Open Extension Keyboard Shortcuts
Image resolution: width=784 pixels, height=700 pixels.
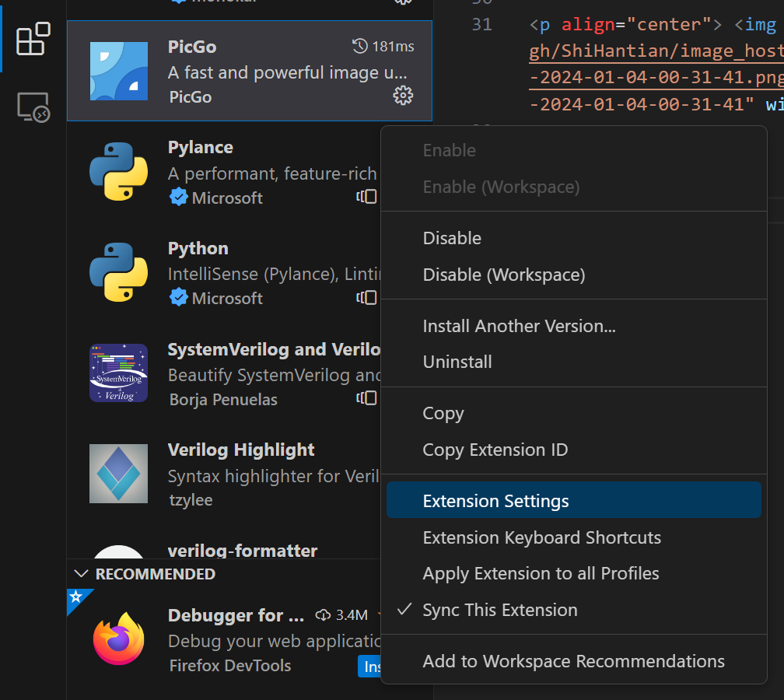coord(541,538)
